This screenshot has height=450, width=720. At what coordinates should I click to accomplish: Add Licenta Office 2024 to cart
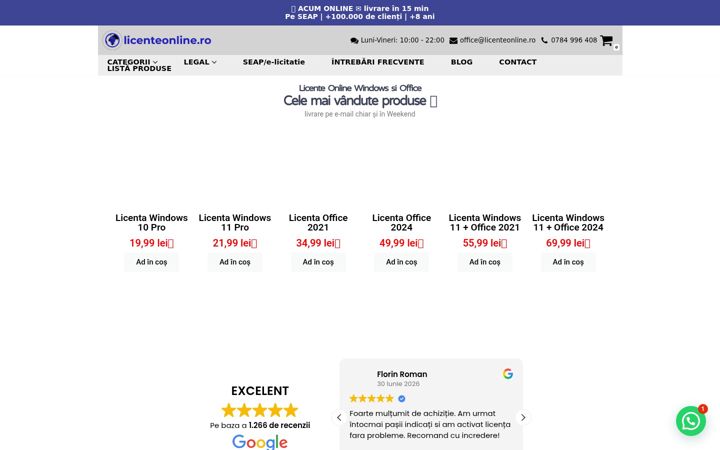click(x=401, y=262)
